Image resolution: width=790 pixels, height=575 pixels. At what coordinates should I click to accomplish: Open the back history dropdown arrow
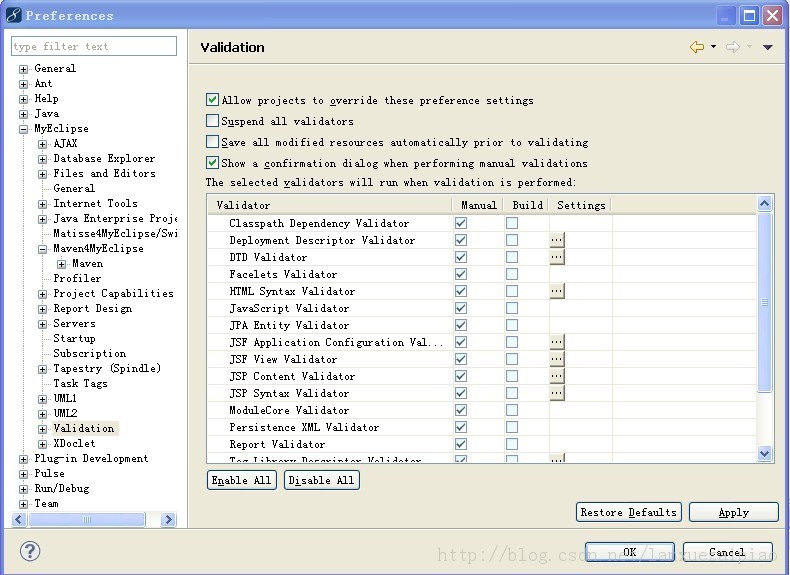[x=713, y=47]
